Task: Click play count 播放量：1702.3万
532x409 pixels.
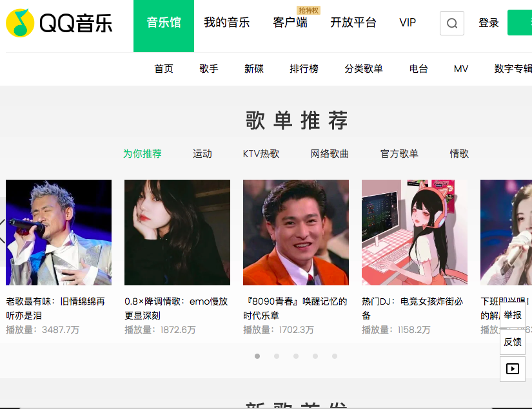Action: point(279,330)
